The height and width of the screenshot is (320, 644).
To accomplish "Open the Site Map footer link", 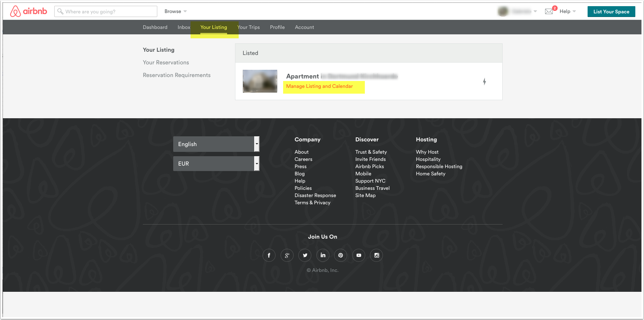I will (x=366, y=195).
